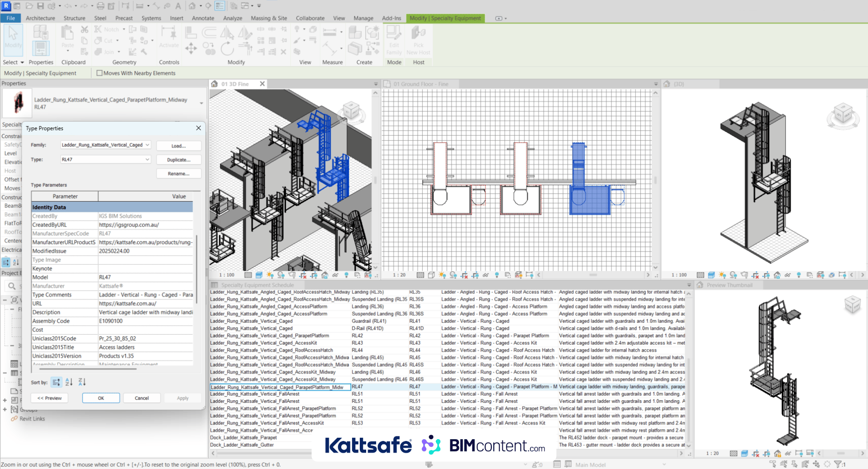Switch to A-Z sort in Type Properties dialog
This screenshot has width=868, height=469.
pos(69,382)
